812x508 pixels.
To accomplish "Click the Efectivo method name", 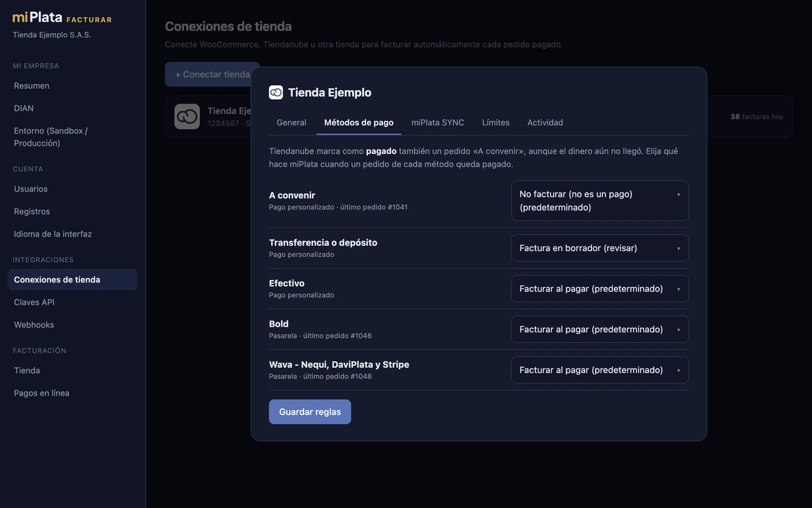I will (x=287, y=283).
